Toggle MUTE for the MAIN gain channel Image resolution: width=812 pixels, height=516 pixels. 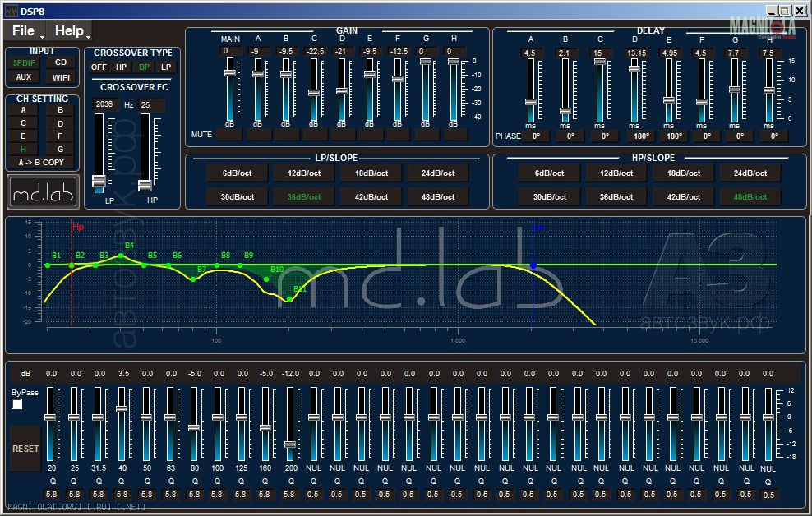(x=229, y=135)
